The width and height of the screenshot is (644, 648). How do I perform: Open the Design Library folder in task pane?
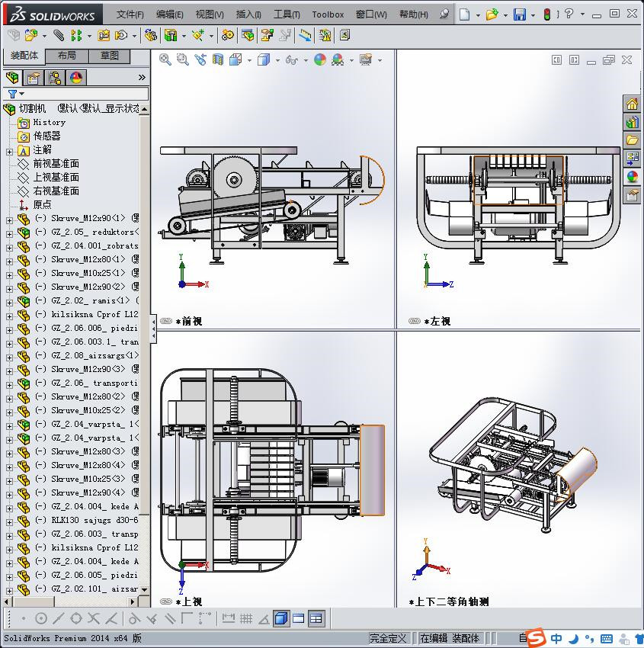(x=632, y=140)
